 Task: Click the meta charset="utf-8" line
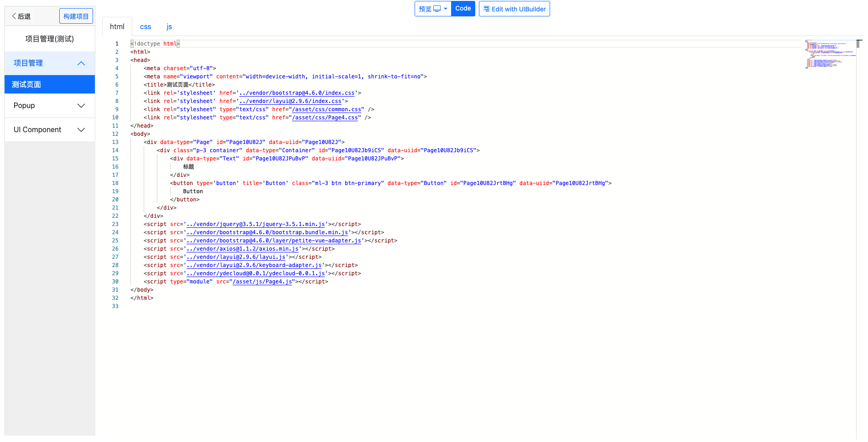coord(180,68)
